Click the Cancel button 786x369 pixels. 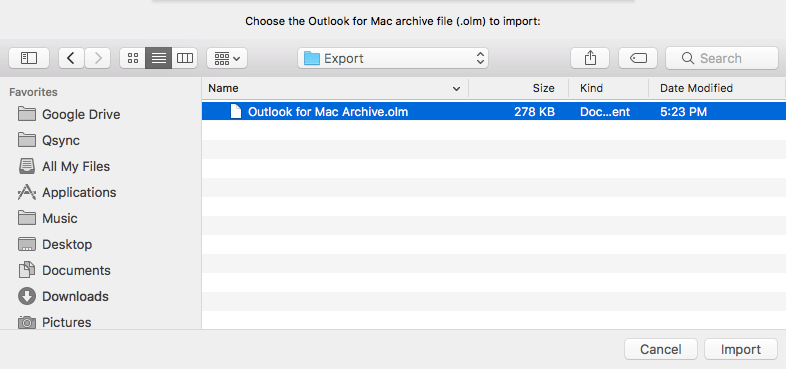(661, 349)
